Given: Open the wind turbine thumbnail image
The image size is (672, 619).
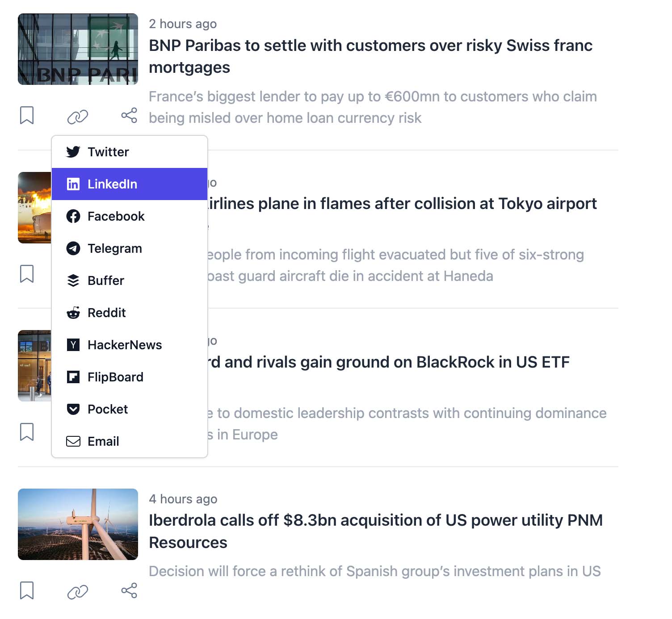Looking at the screenshot, I should 78,524.
